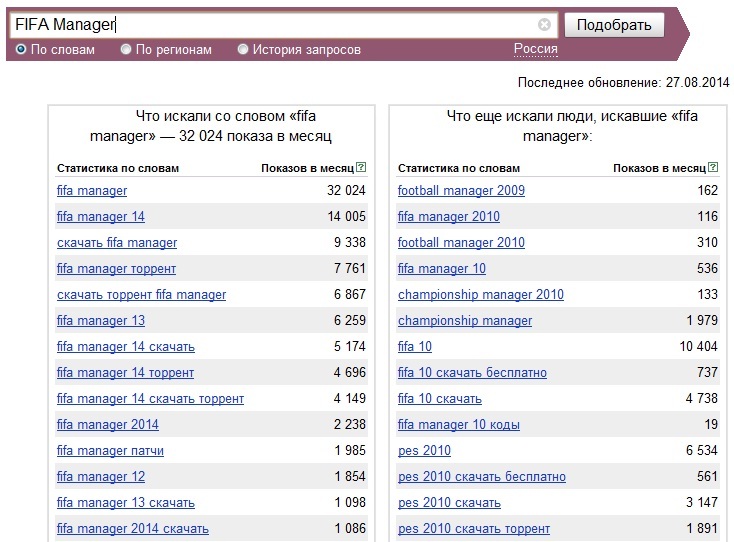
Task: Open the 'fifa manager 12' link
Action: tap(101, 476)
